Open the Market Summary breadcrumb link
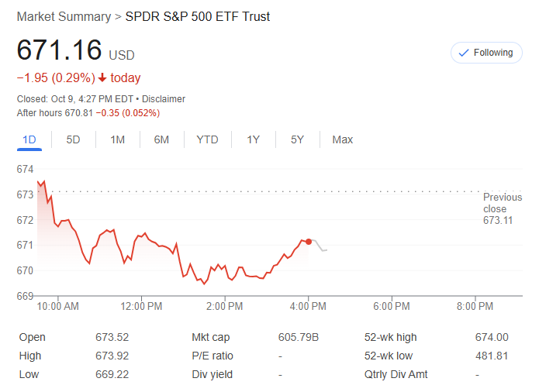Viewport: 539px width, 392px height. [63, 16]
